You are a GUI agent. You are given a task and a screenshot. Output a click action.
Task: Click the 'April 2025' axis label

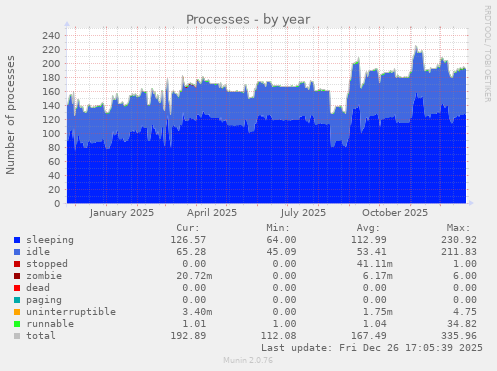pyautogui.click(x=212, y=213)
